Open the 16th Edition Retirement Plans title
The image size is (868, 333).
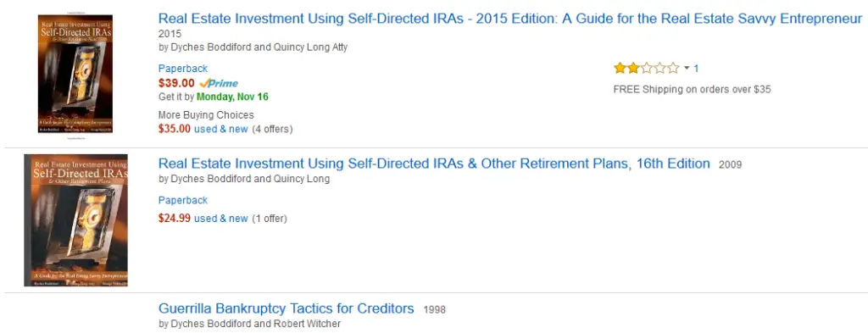click(x=434, y=164)
